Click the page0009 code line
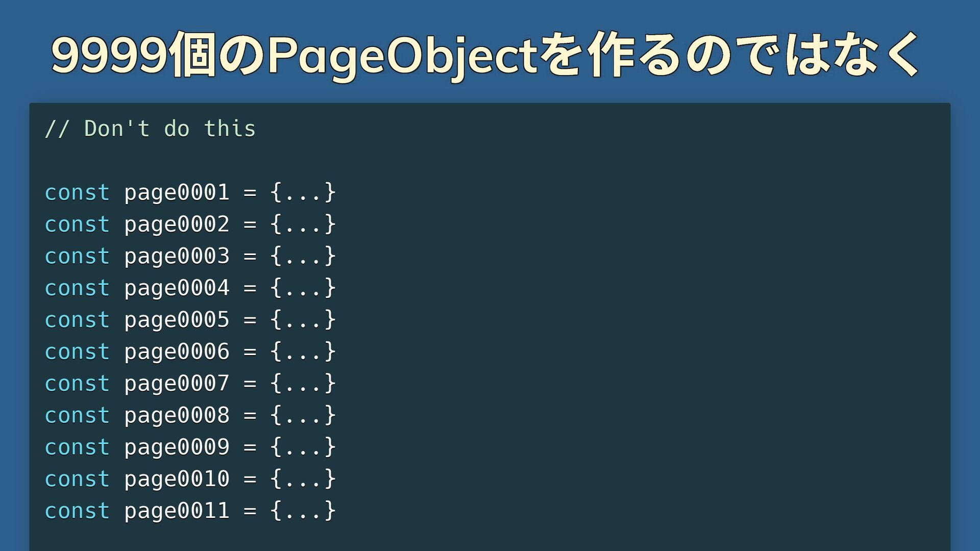The width and height of the screenshot is (980, 551). (190, 447)
